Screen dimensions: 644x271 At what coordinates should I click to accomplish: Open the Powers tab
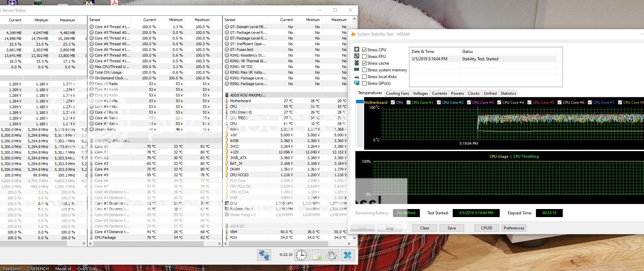click(x=457, y=93)
